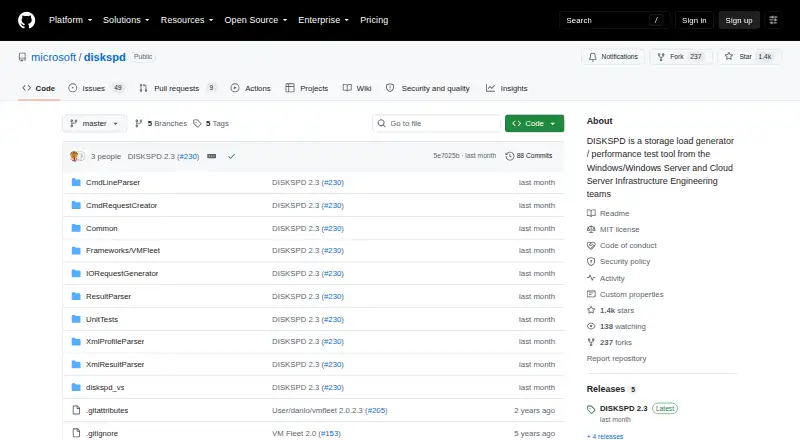Viewport: 800px width, 440px height.
Task: Switch to the Code tab
Action: click(39, 88)
